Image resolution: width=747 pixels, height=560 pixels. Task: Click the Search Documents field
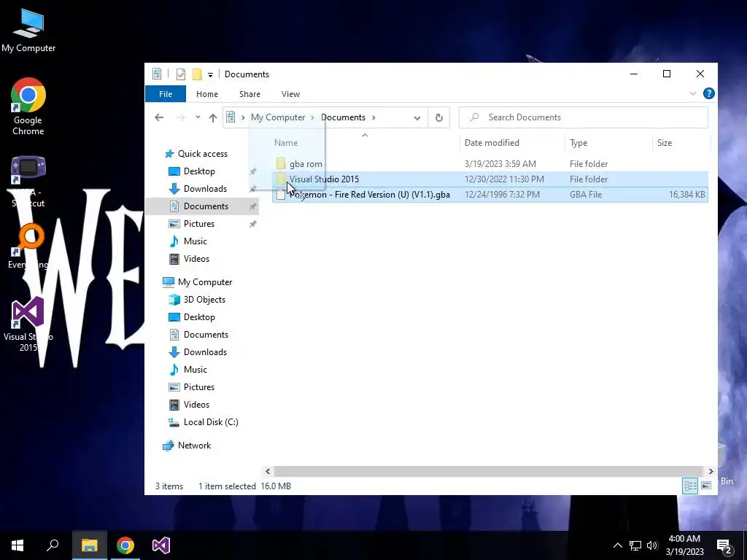point(583,117)
